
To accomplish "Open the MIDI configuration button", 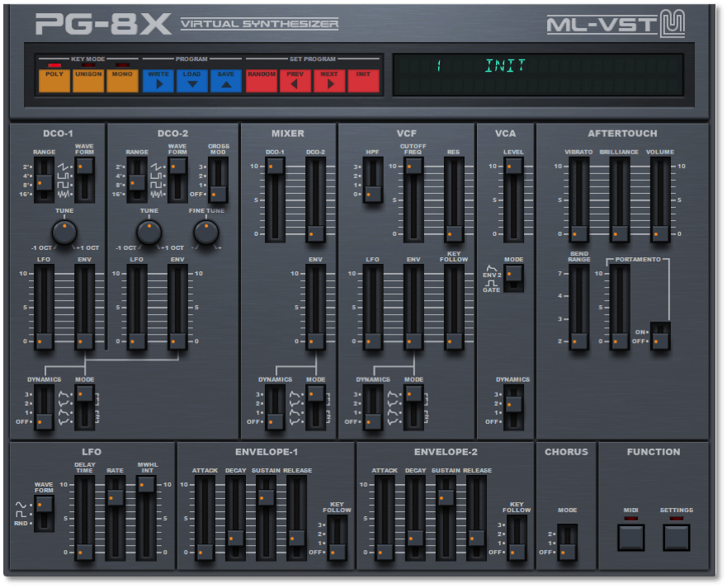I will click(x=630, y=536).
